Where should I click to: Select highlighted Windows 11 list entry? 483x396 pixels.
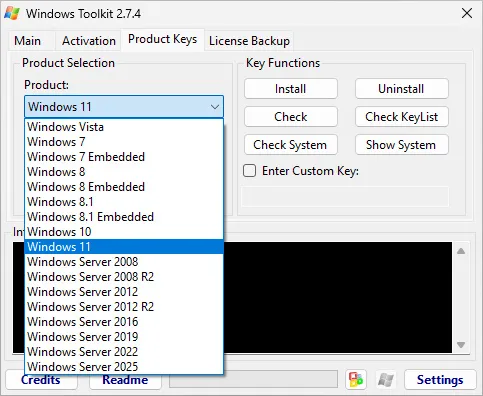tap(124, 247)
